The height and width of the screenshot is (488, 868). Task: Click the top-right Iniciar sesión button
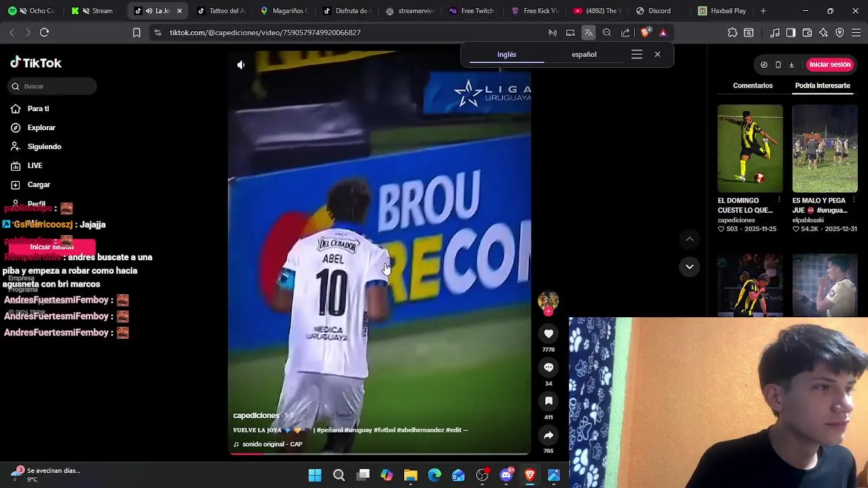(829, 64)
